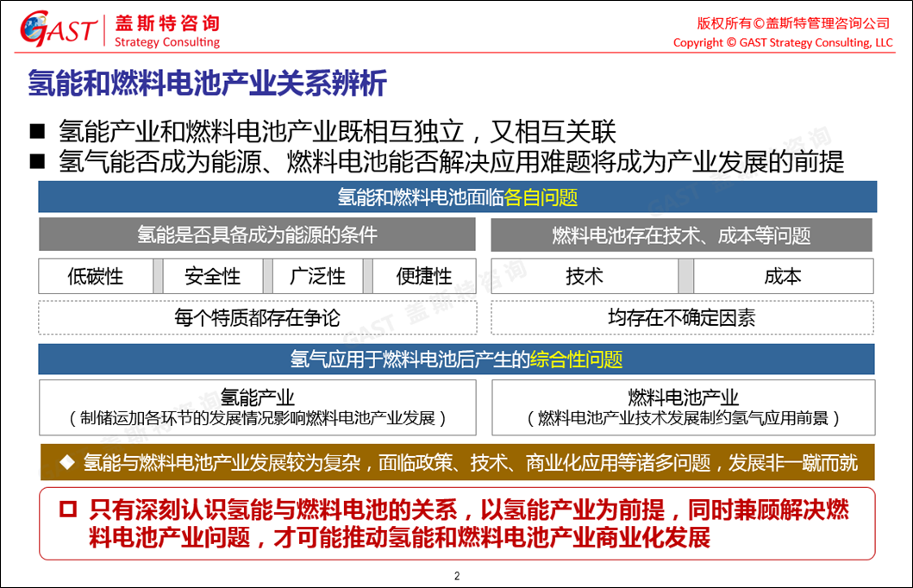The width and height of the screenshot is (913, 588).
Task: Select the gray box 燃料电池存在技术、成本等问题
Action: point(681,235)
